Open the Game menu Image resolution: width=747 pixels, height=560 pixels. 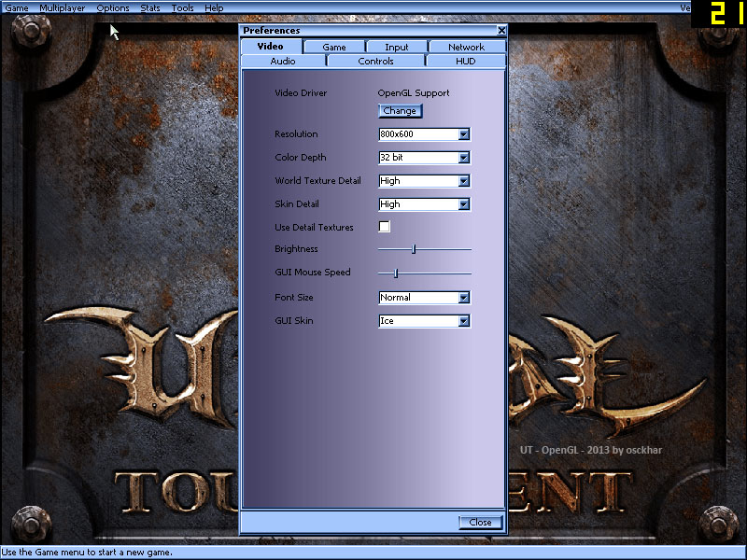17,8
